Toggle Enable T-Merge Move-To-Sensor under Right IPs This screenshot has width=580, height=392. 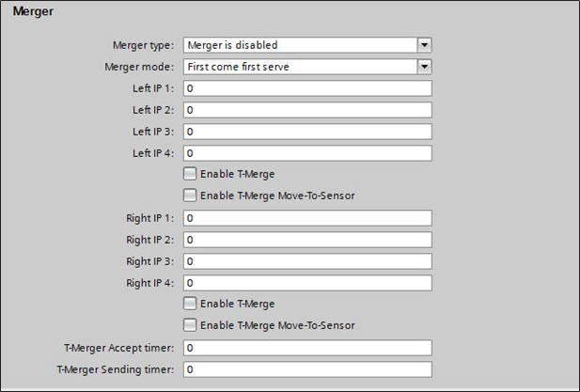pyautogui.click(x=190, y=325)
